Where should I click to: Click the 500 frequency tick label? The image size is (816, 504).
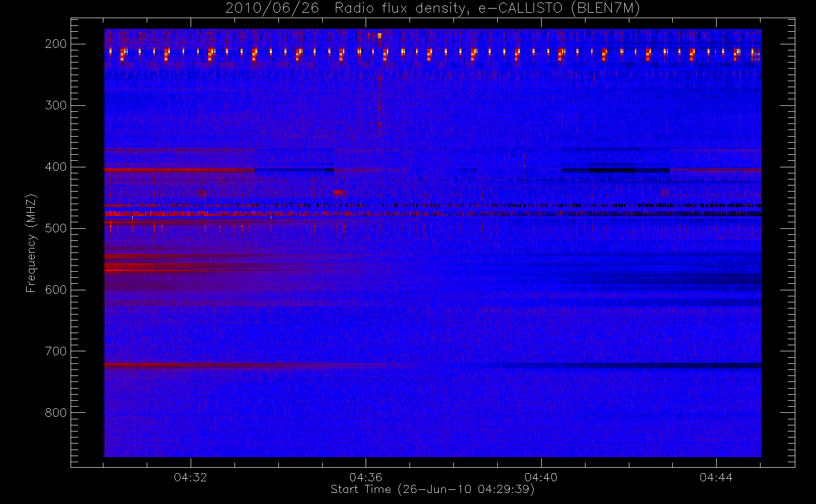pyautogui.click(x=55, y=228)
